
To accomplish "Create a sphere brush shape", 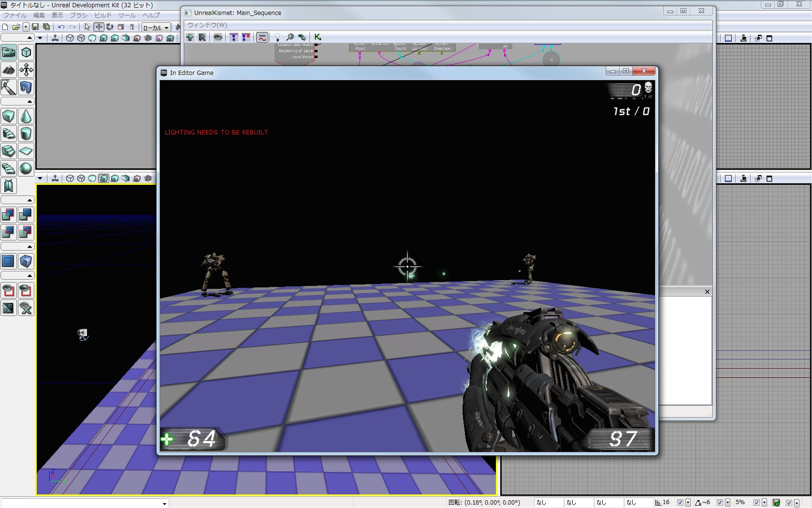I will coord(26,168).
